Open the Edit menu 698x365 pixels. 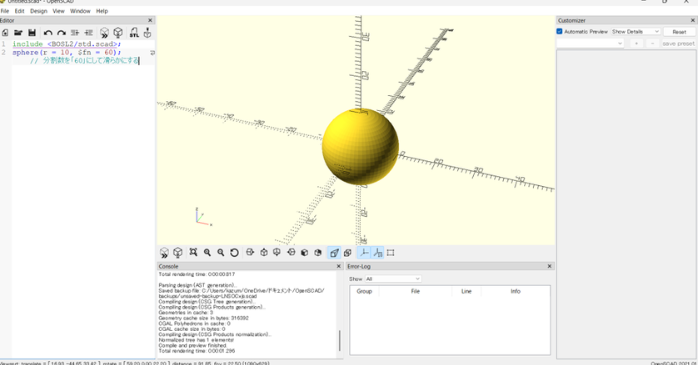click(19, 11)
